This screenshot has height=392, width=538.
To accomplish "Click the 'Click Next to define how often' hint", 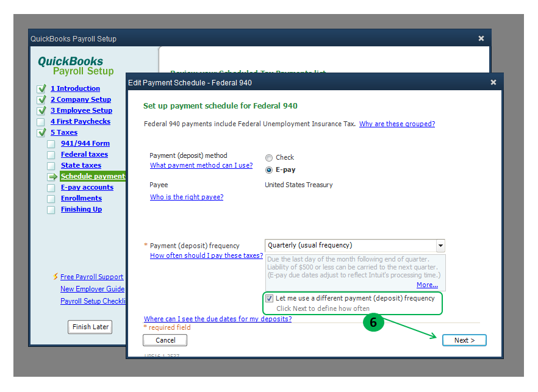I will pos(323,308).
